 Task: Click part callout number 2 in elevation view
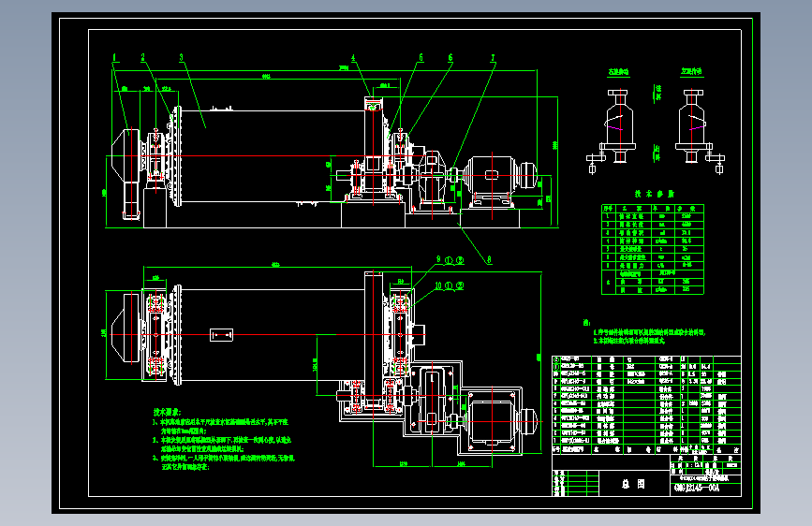coord(143,58)
